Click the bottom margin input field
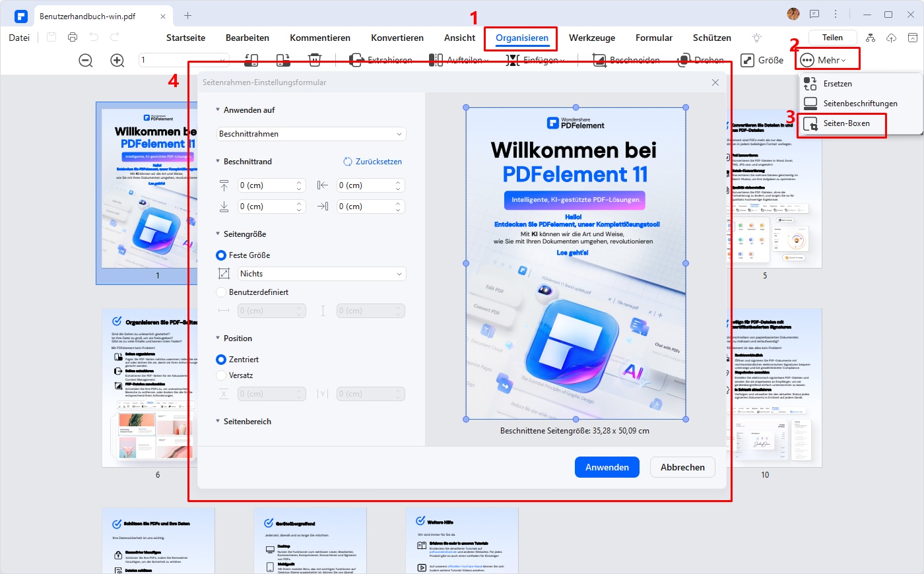924x574 pixels. click(x=271, y=207)
